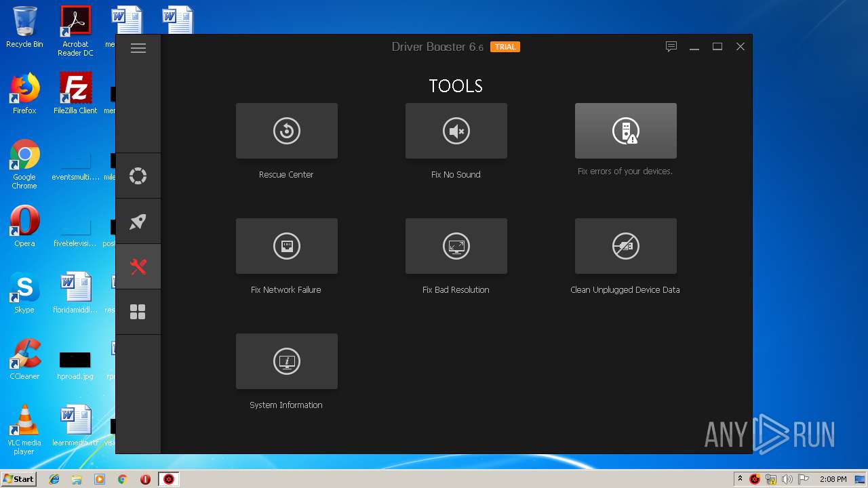The image size is (868, 488).
Task: Click 'Fix errors of your devices.' text
Action: (x=625, y=171)
